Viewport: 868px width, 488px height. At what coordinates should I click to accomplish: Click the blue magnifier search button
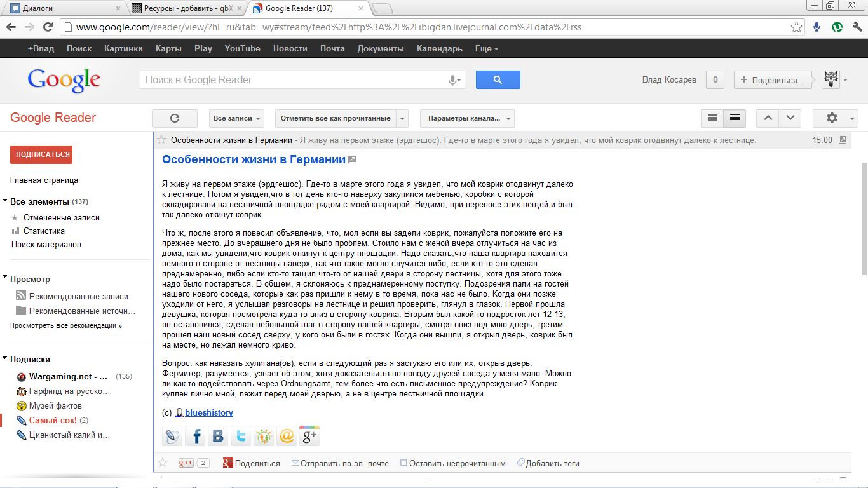point(498,79)
